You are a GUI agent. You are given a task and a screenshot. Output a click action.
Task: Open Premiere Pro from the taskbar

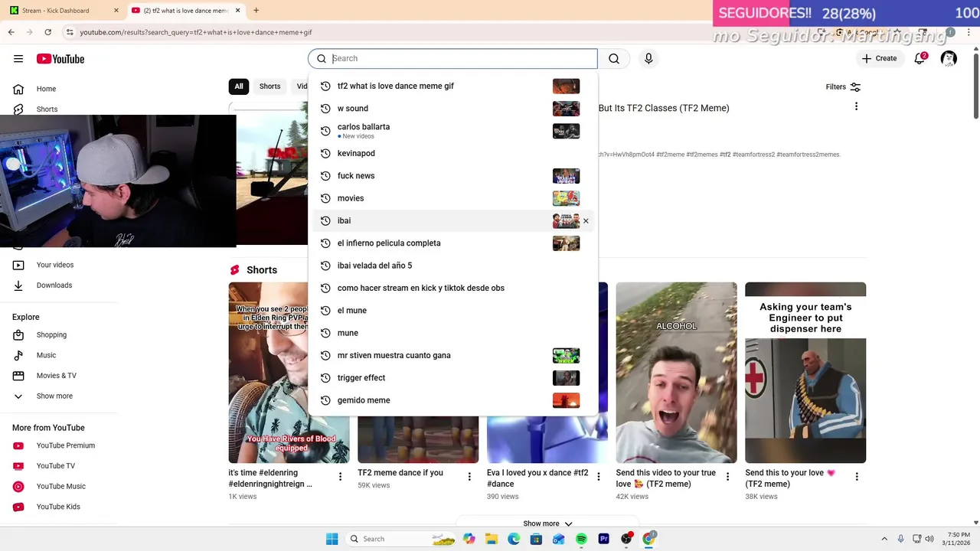click(604, 539)
